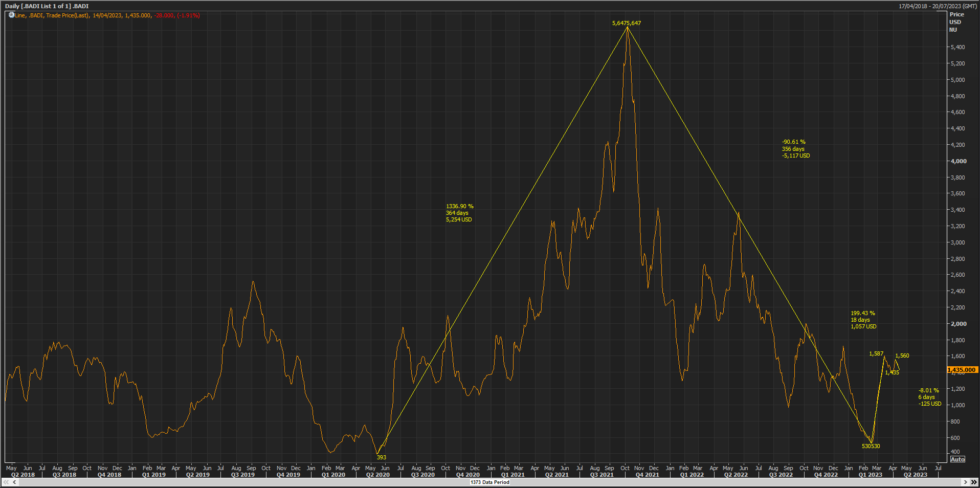The height and width of the screenshot is (488, 980).
Task: Click the Q1 2019 quarter label
Action: (x=154, y=475)
